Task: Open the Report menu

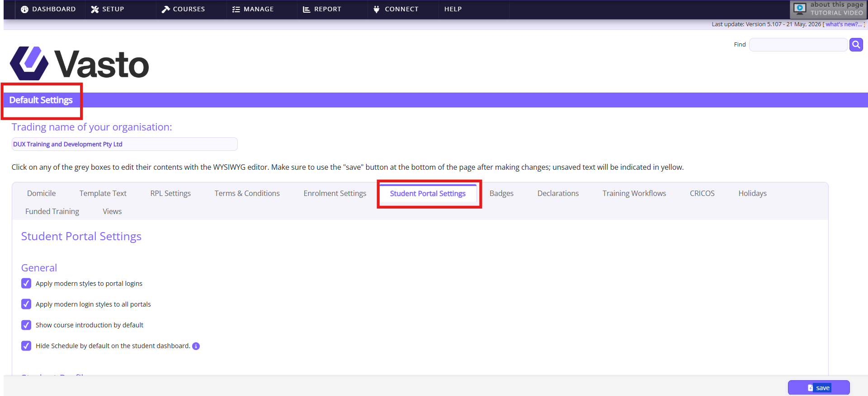Action: point(322,9)
